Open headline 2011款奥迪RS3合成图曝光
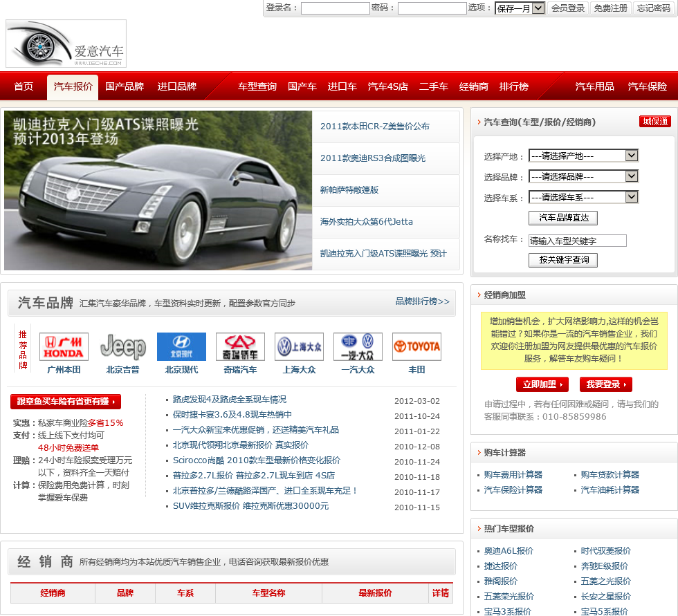The width and height of the screenshot is (678, 616). click(373, 158)
